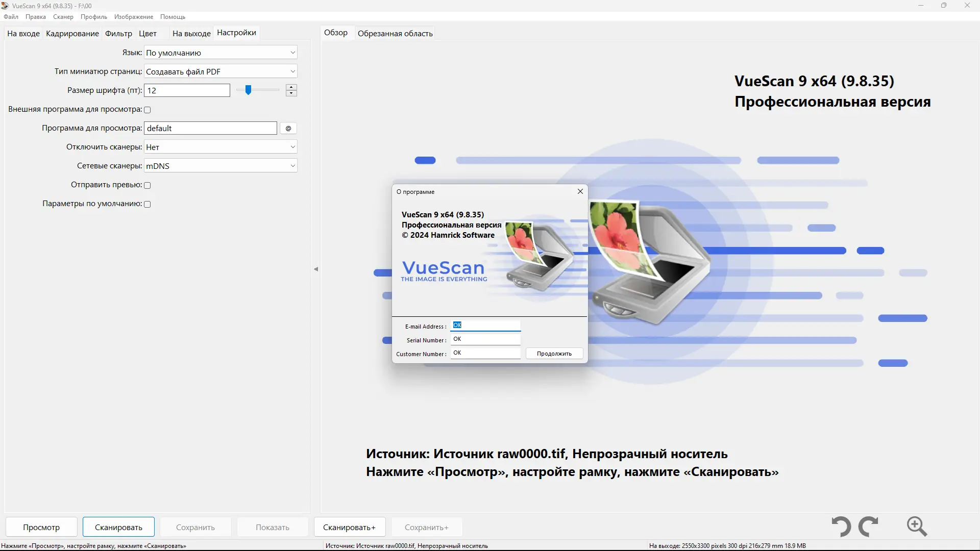Decrease font size with stepper down arrow
Viewport: 980px width, 551px height.
pyautogui.click(x=291, y=93)
